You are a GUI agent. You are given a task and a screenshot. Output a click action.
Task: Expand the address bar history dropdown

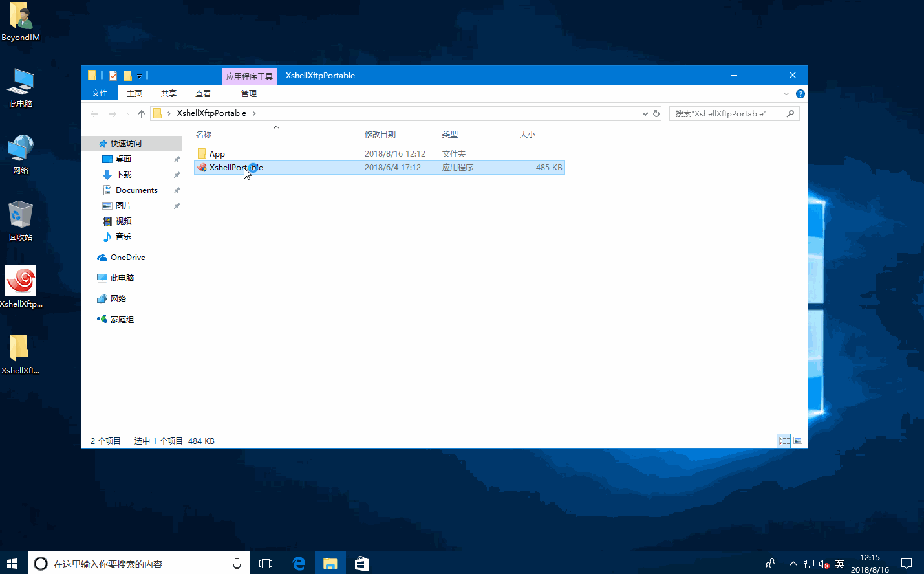(x=645, y=113)
